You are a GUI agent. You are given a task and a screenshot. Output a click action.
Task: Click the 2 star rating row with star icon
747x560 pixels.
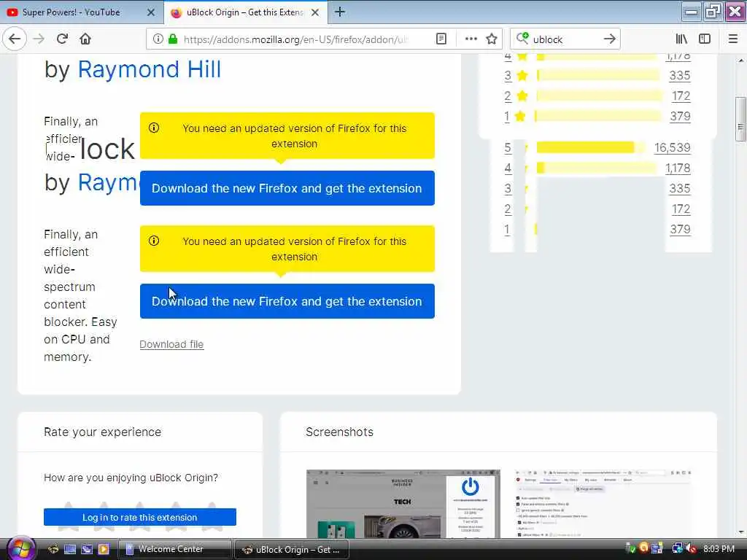click(598, 96)
